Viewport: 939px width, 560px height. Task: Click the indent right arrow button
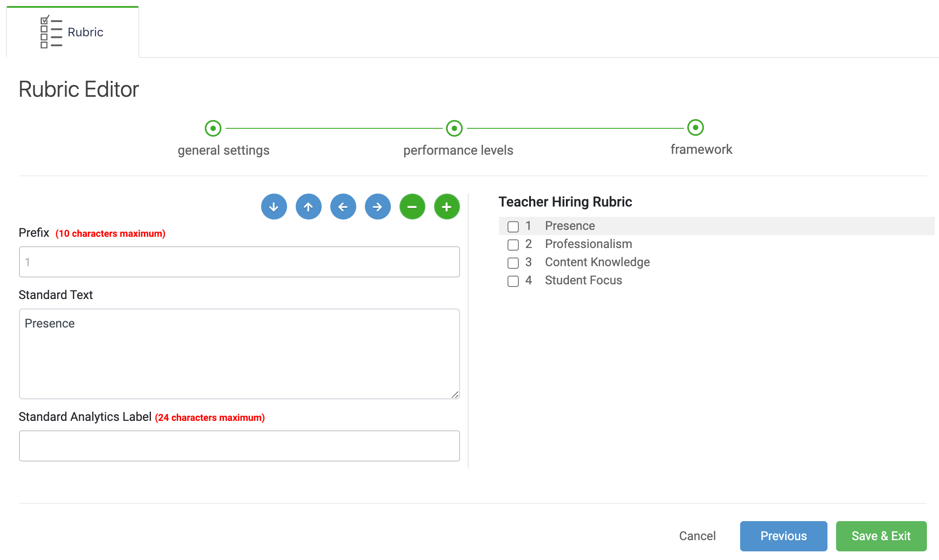377,207
